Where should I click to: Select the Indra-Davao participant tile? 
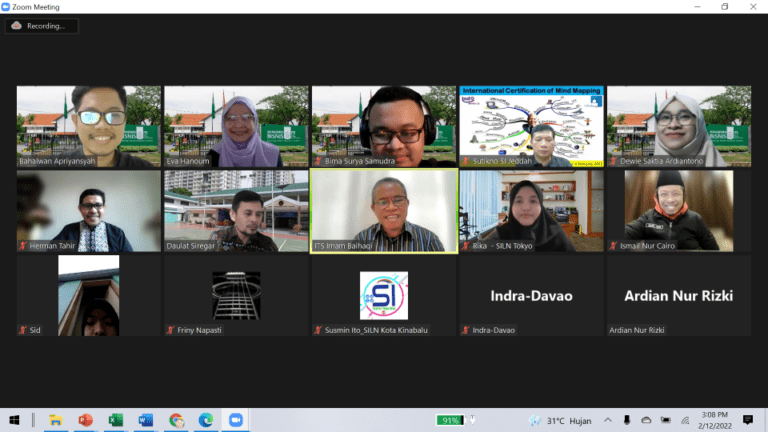531,295
